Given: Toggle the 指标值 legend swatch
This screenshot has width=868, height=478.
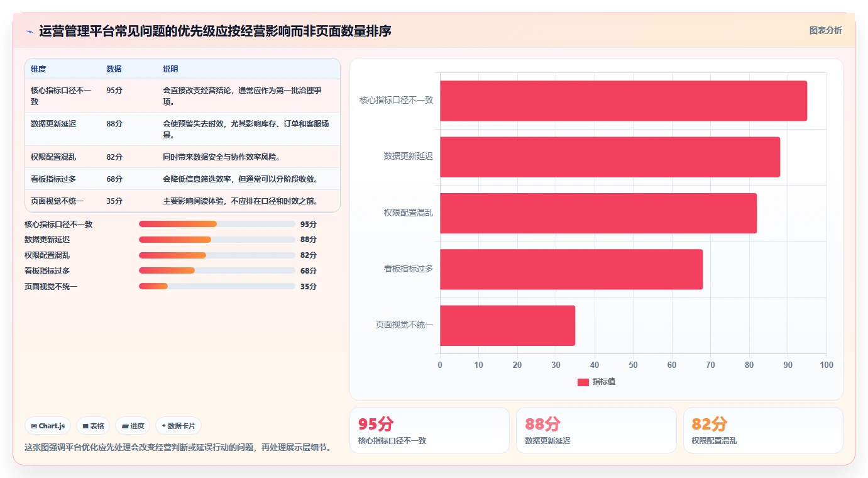Looking at the screenshot, I should (583, 382).
